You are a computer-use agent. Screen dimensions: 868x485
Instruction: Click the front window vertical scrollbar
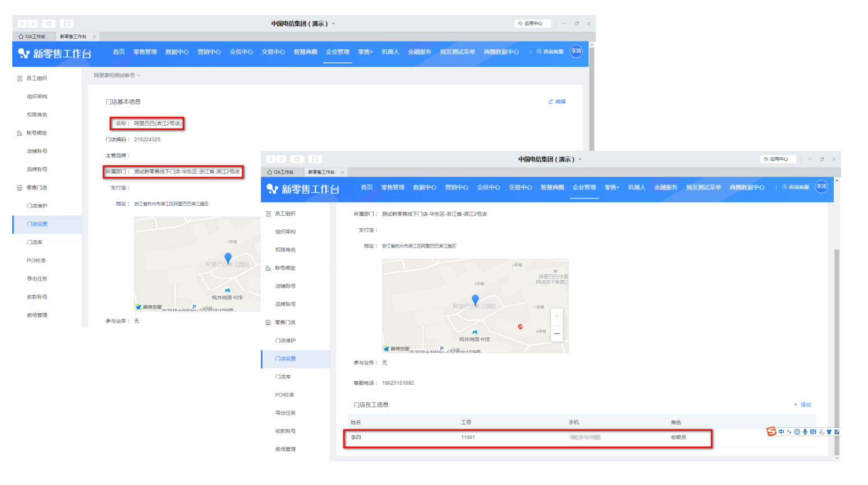tap(837, 336)
